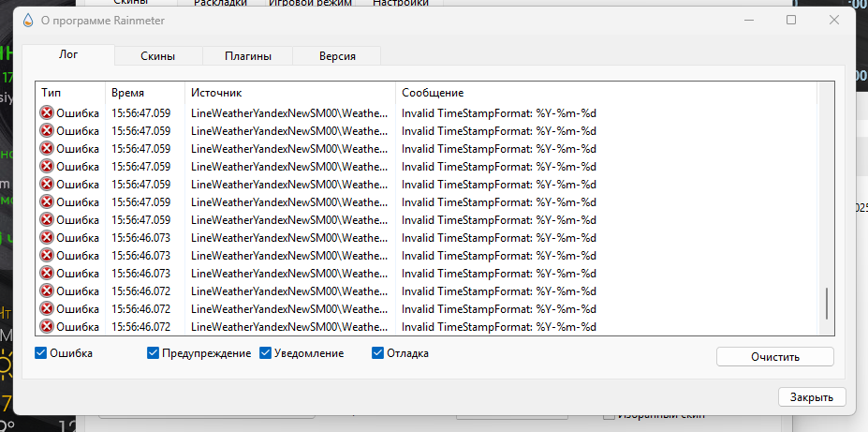Close the About Rainmeter window with X

(833, 20)
